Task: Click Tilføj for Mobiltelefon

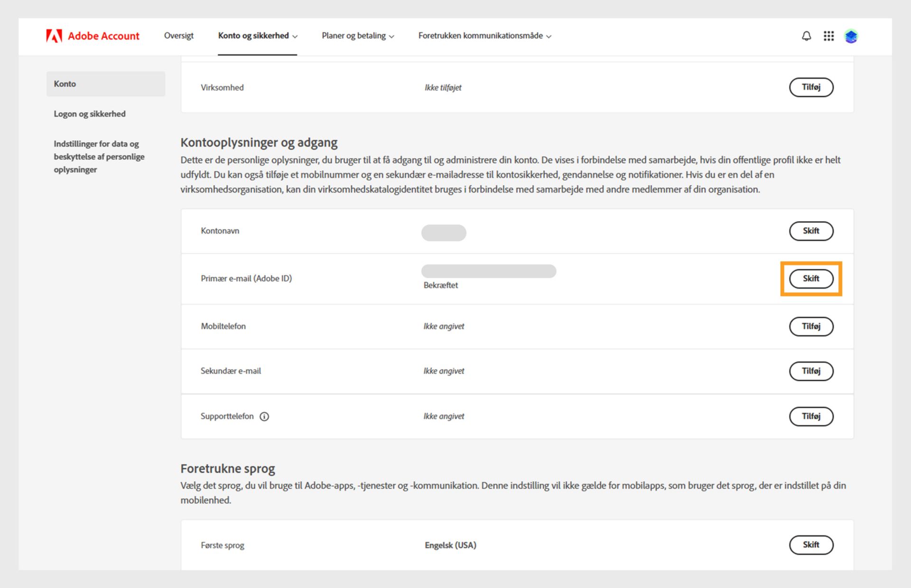Action: pyautogui.click(x=811, y=326)
